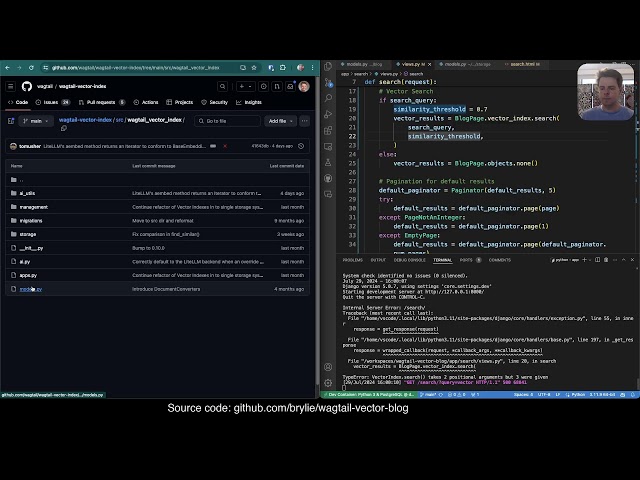
Task: Open the browser extensions puzzle icon
Action: 283,68
